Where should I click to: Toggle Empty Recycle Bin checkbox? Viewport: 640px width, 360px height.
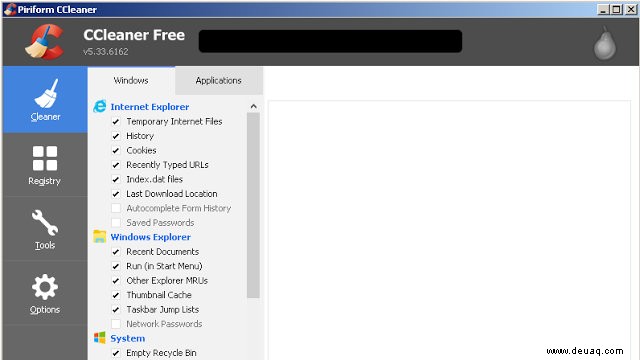pos(116,353)
